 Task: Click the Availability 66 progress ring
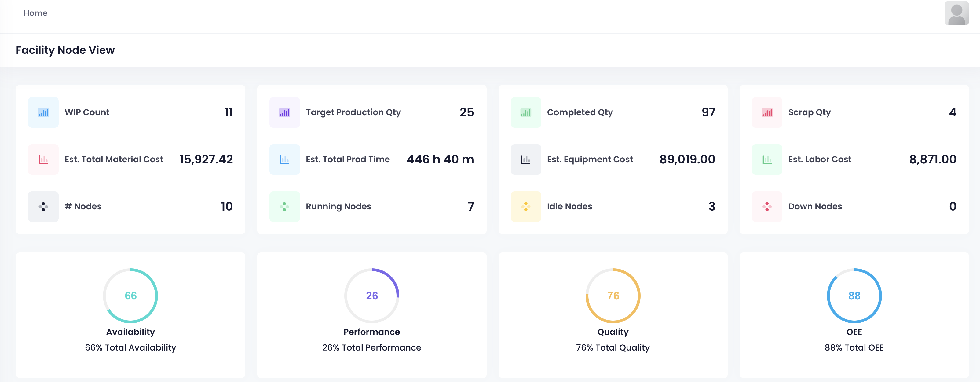pos(130,296)
